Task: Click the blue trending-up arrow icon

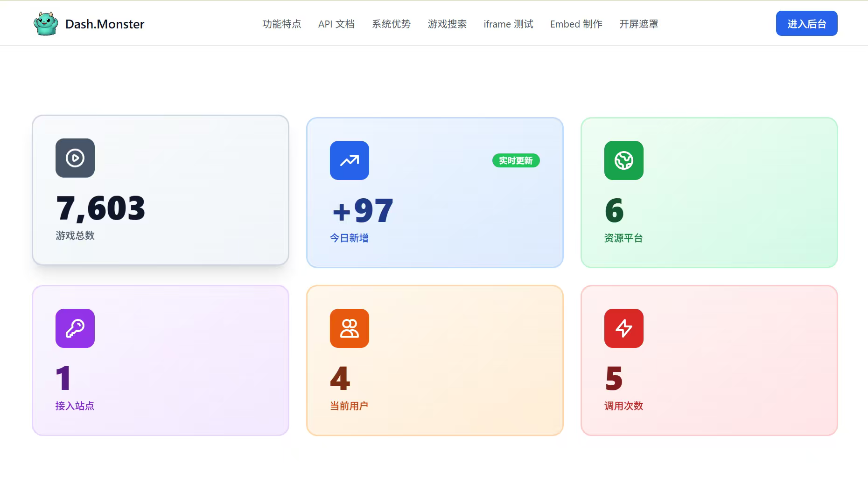Action: pos(350,160)
